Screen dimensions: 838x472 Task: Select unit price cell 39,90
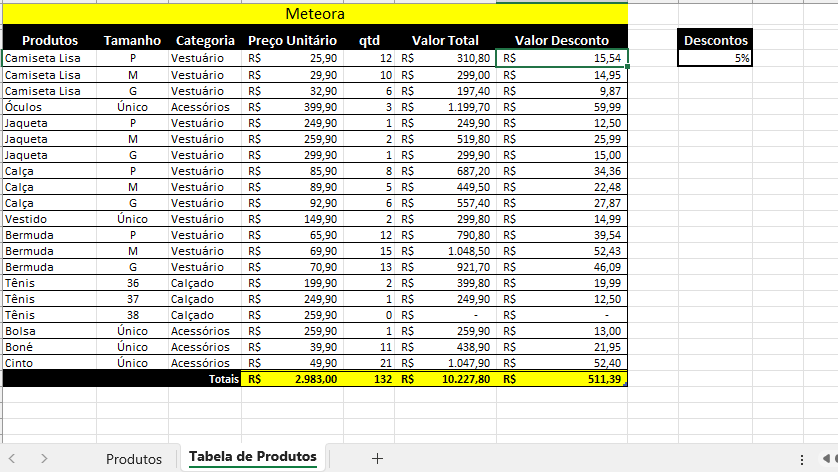pos(292,347)
